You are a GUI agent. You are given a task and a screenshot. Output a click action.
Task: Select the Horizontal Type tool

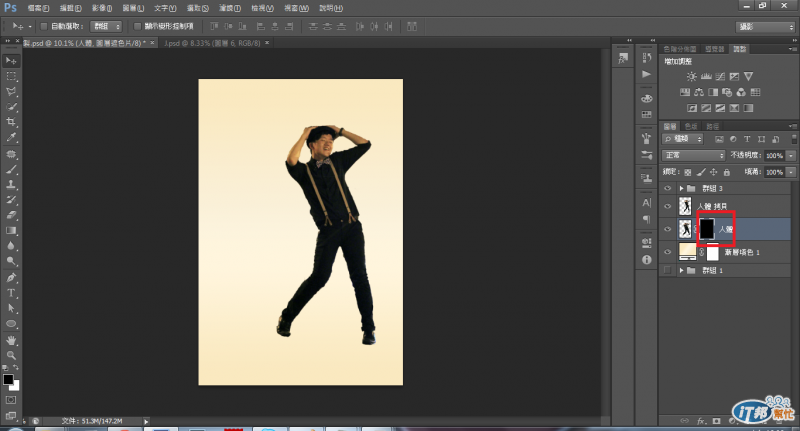(x=11, y=293)
